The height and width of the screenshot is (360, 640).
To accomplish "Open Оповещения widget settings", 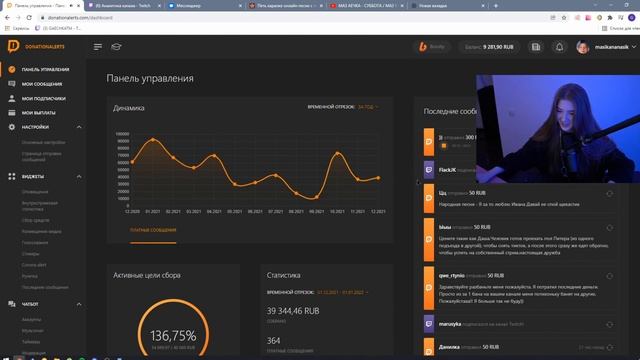I will point(35,191).
